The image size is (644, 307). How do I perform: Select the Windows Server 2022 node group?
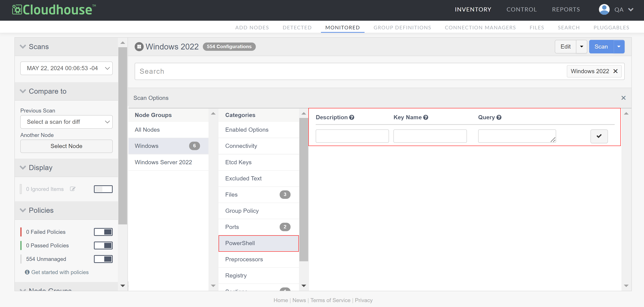pos(168,162)
